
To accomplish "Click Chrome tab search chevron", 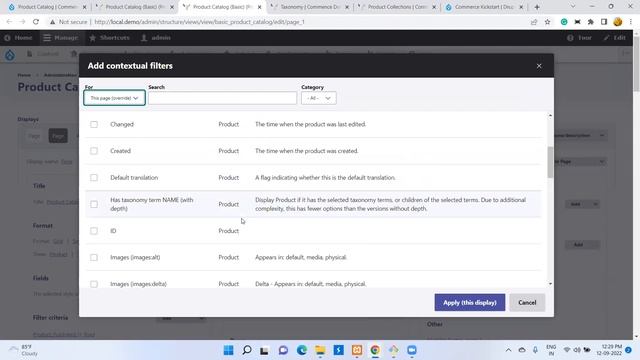I will (x=573, y=7).
